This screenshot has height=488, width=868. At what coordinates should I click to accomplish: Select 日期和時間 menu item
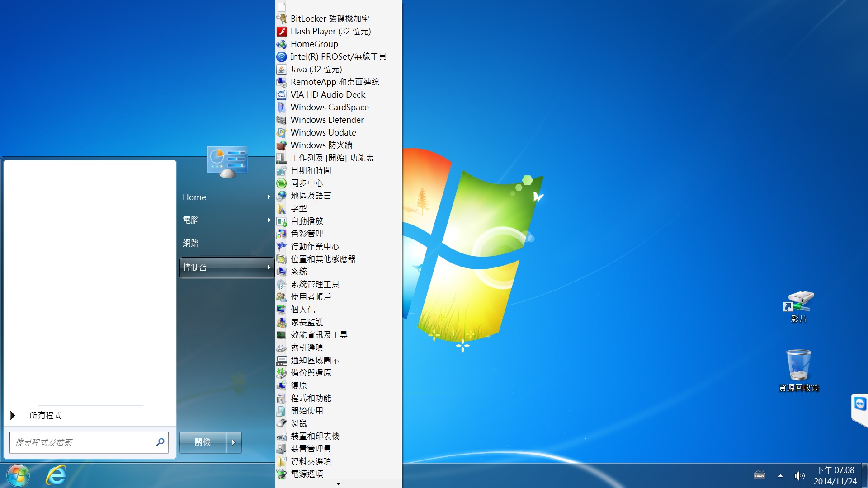339,171
